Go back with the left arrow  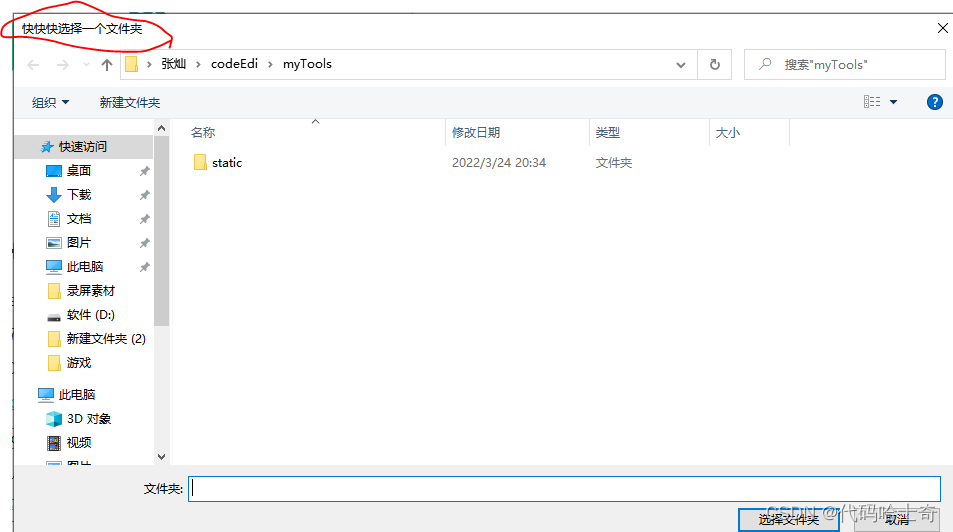click(x=33, y=64)
